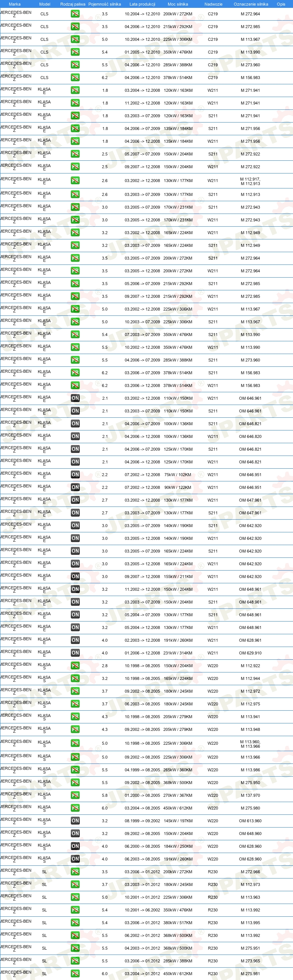293x980 pixels.
Task: Click the petrol icon in the M 112.972 row
Action: click(x=75, y=691)
